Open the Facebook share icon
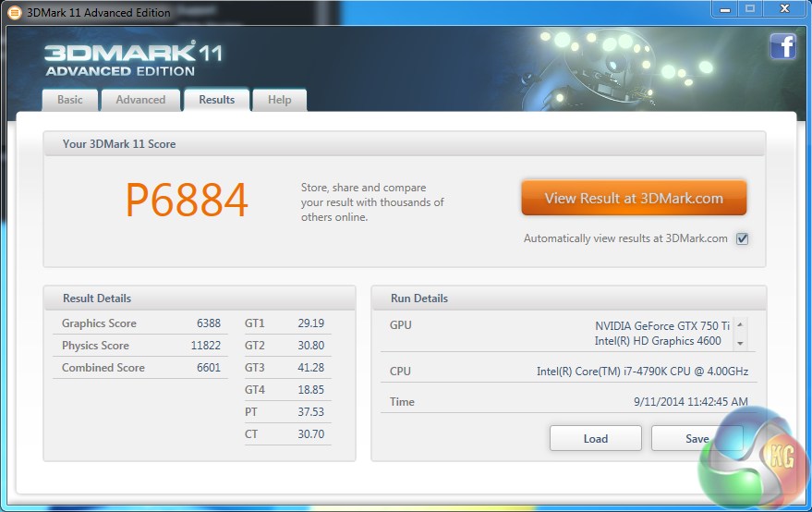The width and height of the screenshot is (812, 512). pyautogui.click(x=783, y=46)
